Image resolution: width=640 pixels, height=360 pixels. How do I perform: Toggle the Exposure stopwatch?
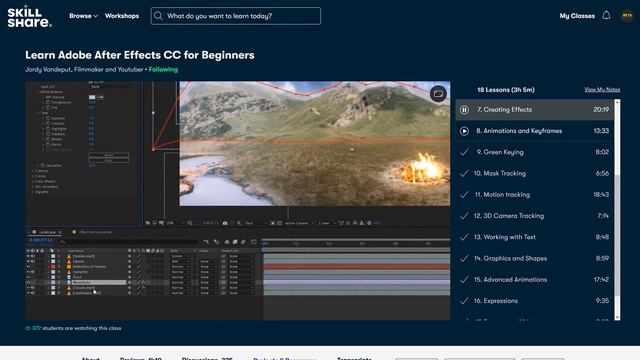coord(48,118)
